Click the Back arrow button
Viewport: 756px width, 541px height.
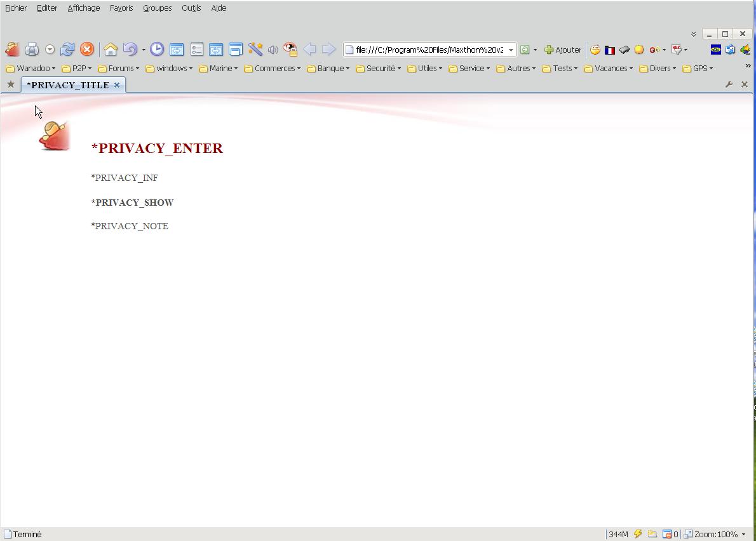point(309,49)
